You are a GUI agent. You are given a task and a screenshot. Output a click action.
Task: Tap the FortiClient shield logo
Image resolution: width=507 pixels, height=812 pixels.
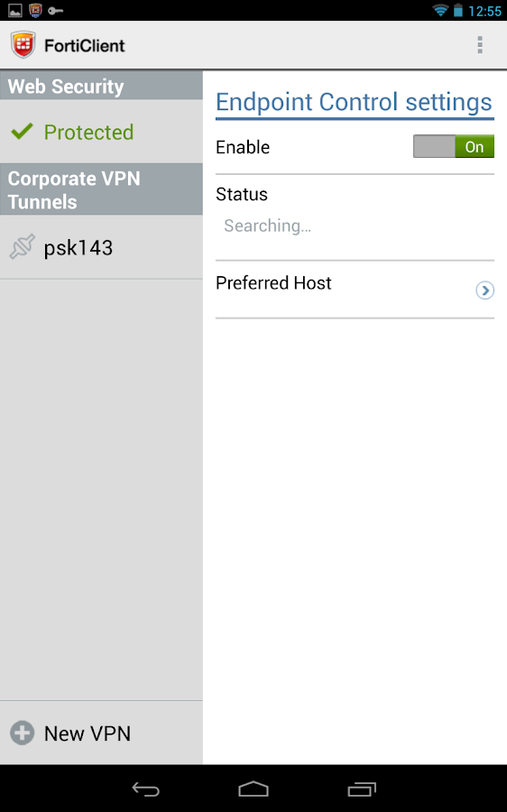(x=23, y=45)
